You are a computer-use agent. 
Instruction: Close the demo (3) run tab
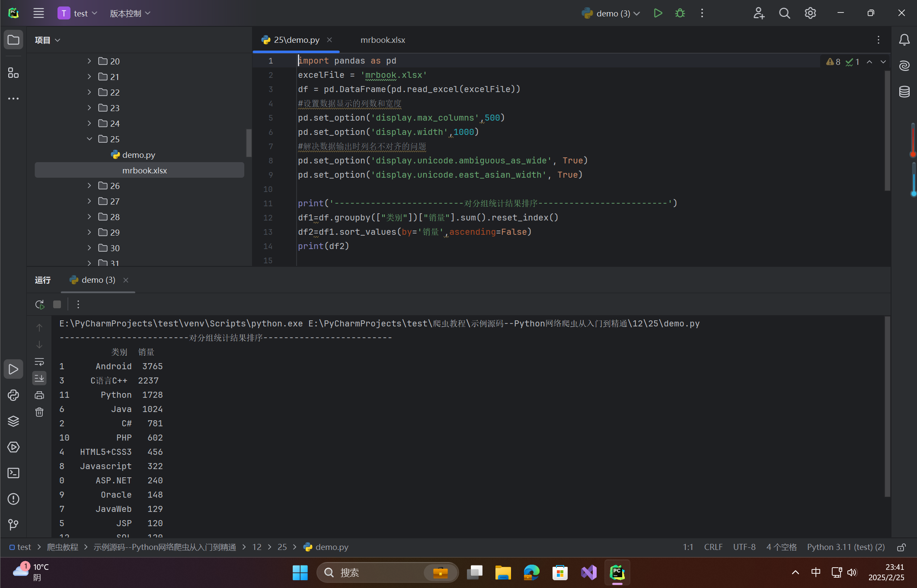(126, 280)
